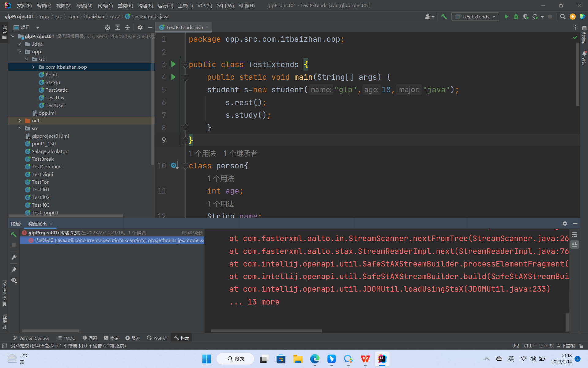Image resolution: width=588 pixels, height=368 pixels.
Task: Toggle soft-wrap in build output
Action: 575,235
